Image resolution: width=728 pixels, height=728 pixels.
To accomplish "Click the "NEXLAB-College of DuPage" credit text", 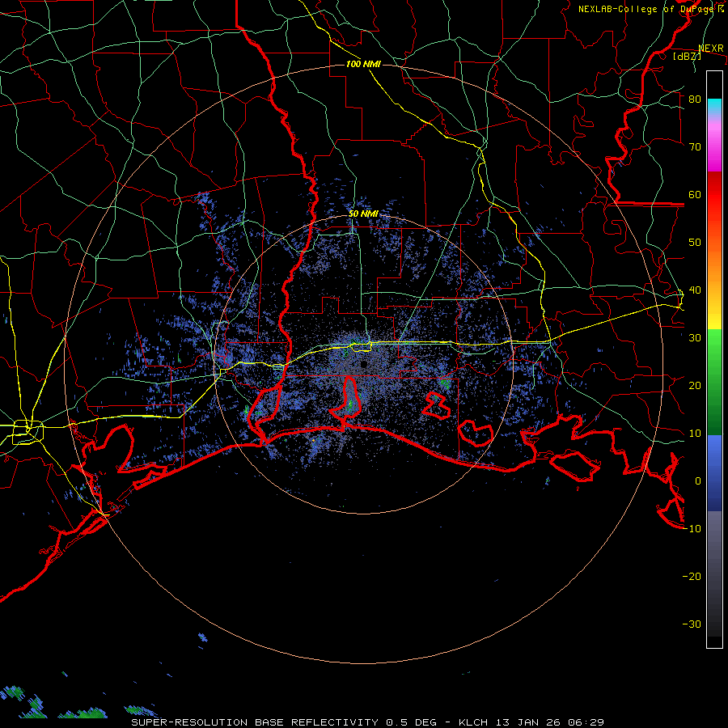I will click(648, 9).
